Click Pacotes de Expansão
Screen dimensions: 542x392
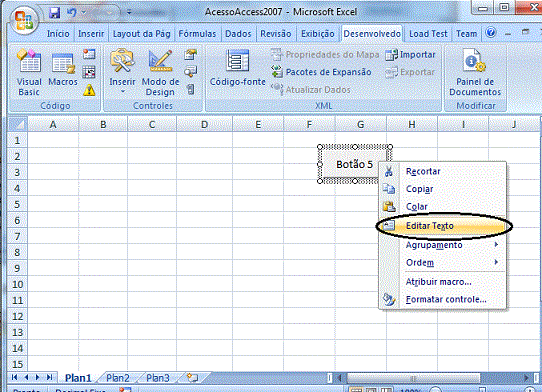click(x=321, y=72)
